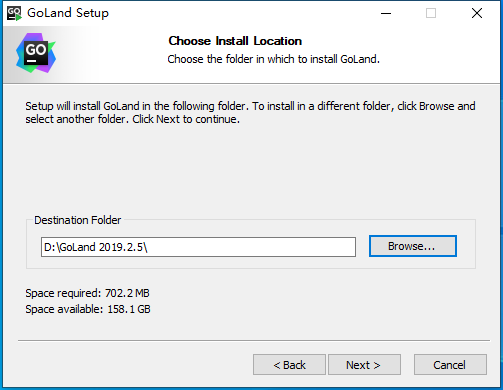Click the greyed-out maximize window button
Screen dimensions: 503x390
click(431, 13)
